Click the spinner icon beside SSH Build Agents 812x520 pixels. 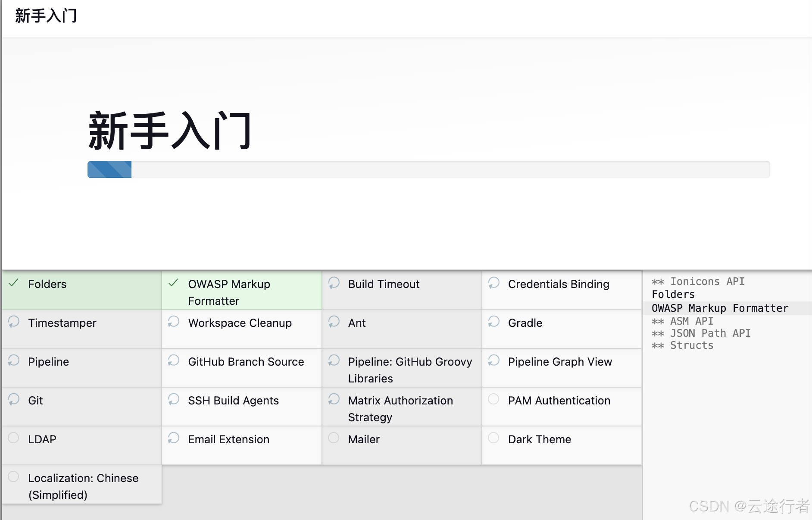pyautogui.click(x=174, y=399)
